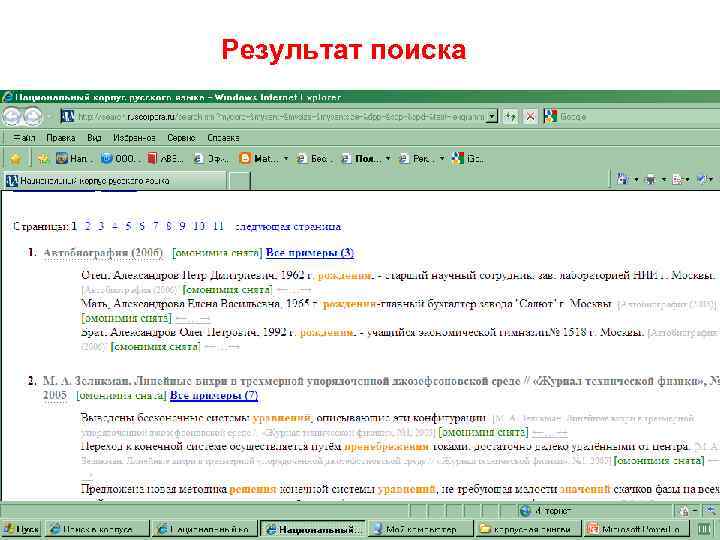The height and width of the screenshot is (540, 720).
Task: Expand the dropdown arrow next to 'Рек..' favorite
Action: (x=442, y=159)
